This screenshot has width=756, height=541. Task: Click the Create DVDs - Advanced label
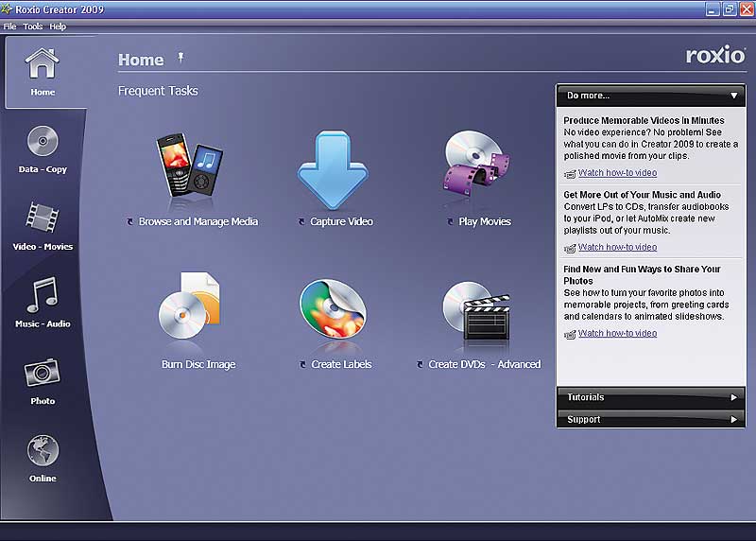pyautogui.click(x=485, y=364)
